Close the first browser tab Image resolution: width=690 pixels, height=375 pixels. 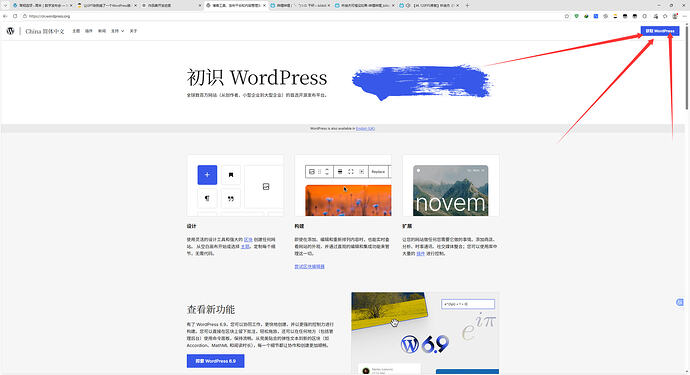point(71,5)
